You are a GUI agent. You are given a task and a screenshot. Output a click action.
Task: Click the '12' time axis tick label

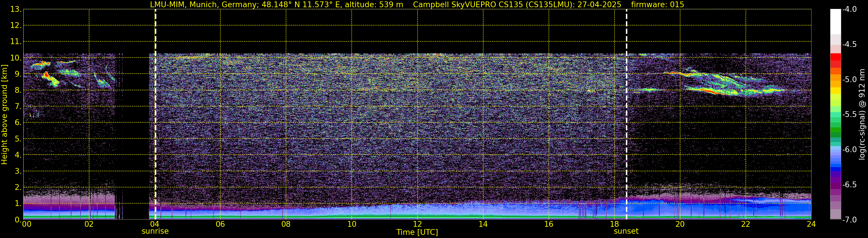417,224
